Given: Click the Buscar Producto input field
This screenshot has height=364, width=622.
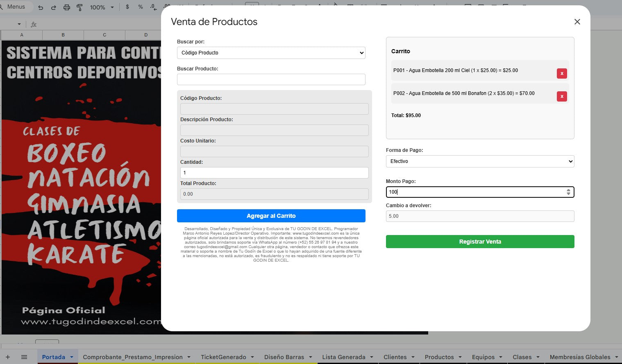Looking at the screenshot, I should click(x=271, y=79).
